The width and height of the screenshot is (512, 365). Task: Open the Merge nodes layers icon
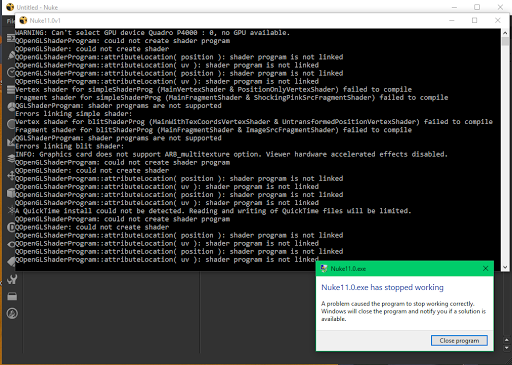11,159
